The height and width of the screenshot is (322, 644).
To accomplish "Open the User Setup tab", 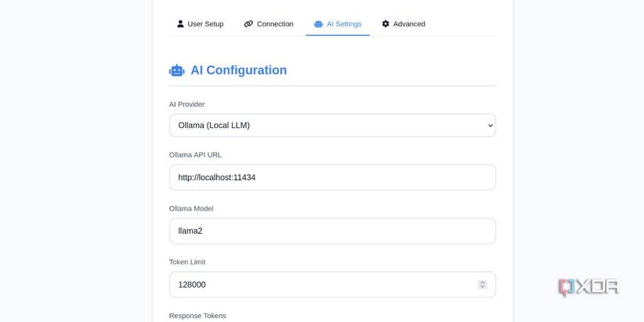I will coord(205,24).
